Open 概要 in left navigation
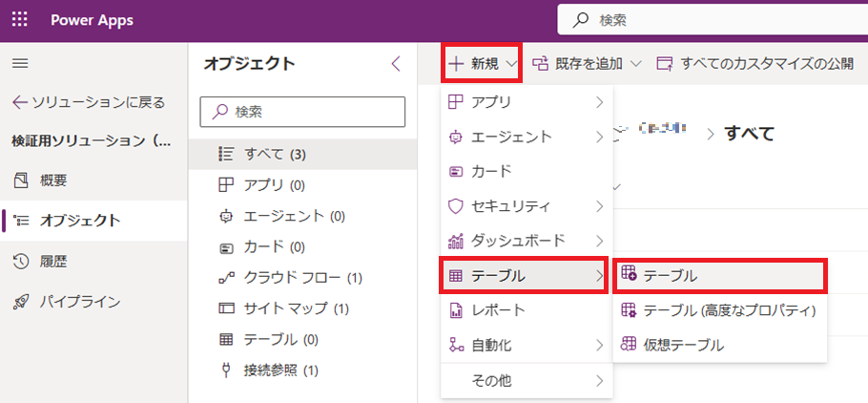This screenshot has width=868, height=403. pyautogui.click(x=93, y=180)
